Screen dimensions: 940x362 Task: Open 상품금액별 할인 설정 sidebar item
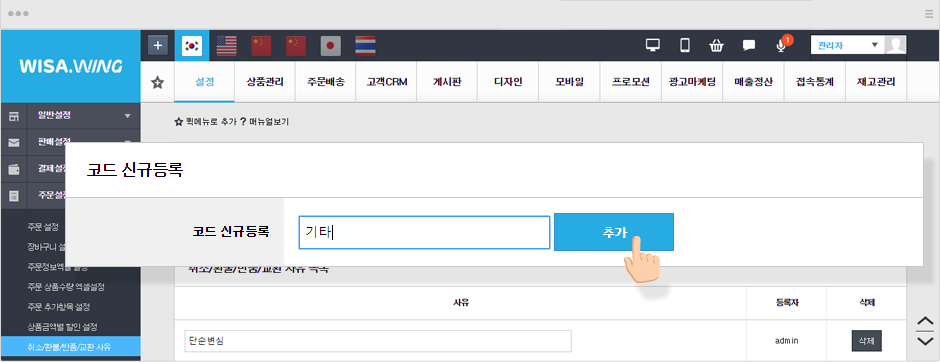pos(62,327)
